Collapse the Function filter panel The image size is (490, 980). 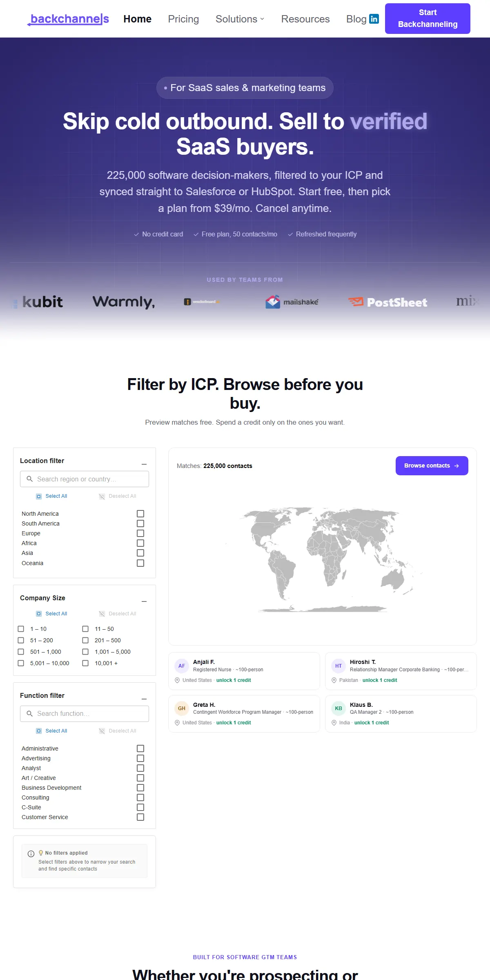(x=144, y=699)
